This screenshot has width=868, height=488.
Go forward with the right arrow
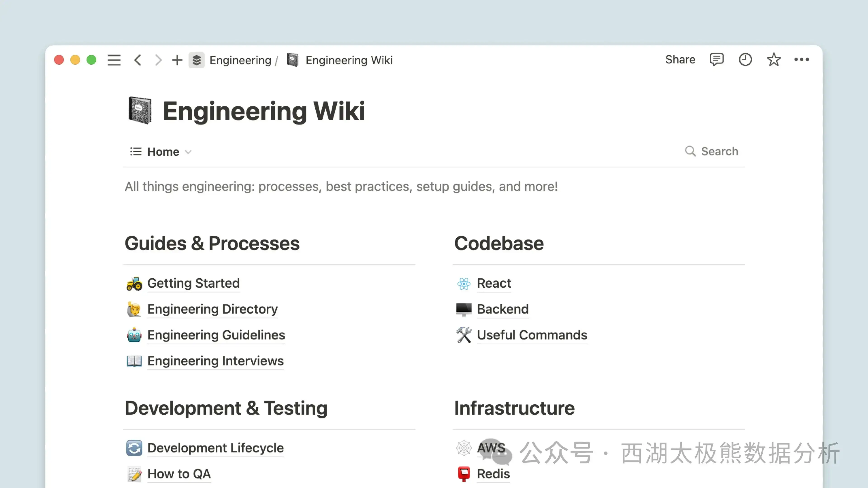click(158, 60)
